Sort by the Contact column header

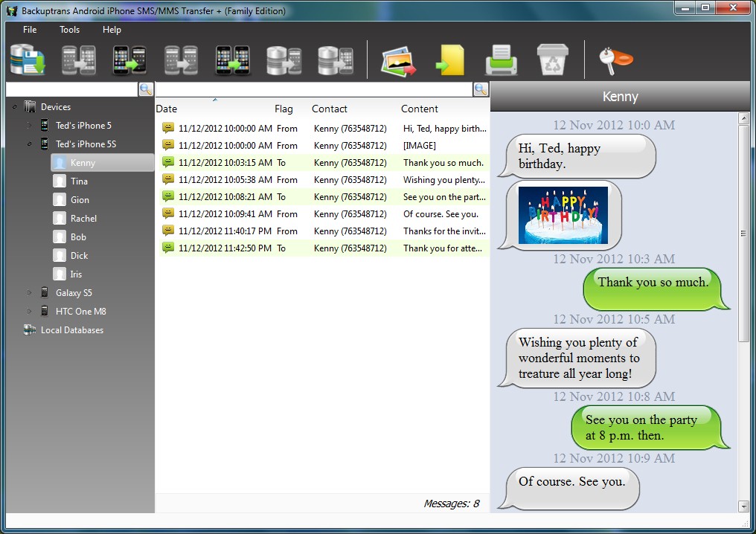(330, 109)
